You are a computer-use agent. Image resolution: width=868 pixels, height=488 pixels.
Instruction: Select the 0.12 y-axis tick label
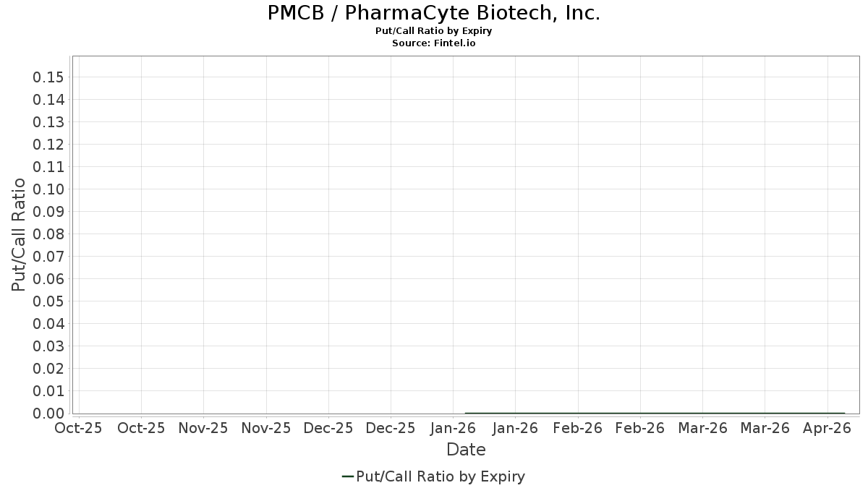coord(48,145)
